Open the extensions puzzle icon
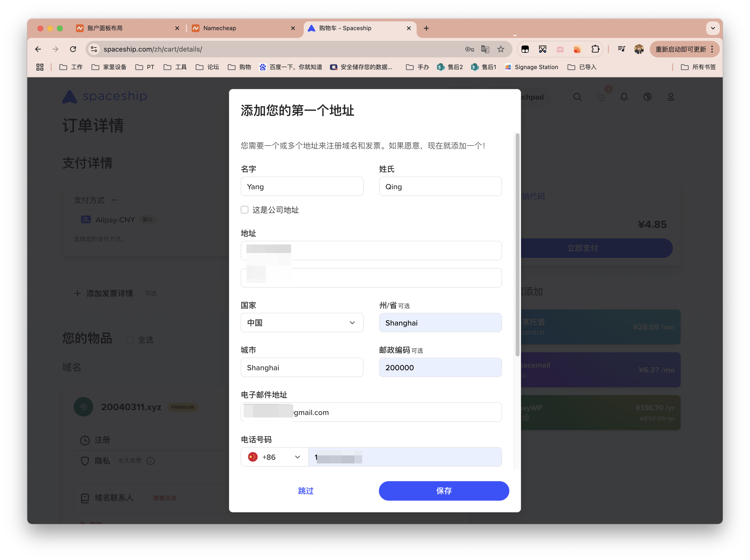750x560 pixels. [595, 49]
